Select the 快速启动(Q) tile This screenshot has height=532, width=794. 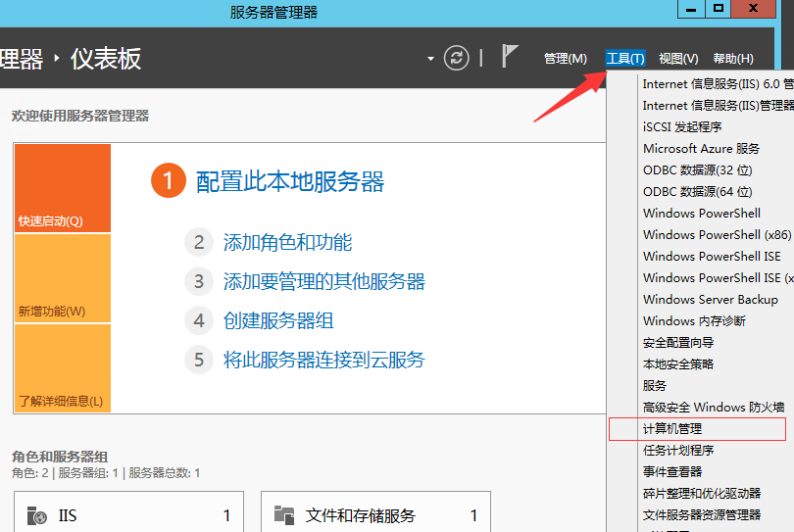[x=62, y=188]
